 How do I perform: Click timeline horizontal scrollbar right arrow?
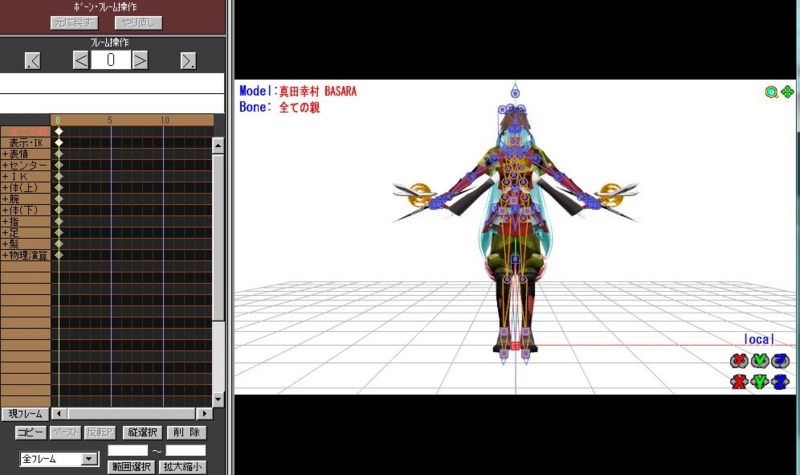pyautogui.click(x=205, y=413)
